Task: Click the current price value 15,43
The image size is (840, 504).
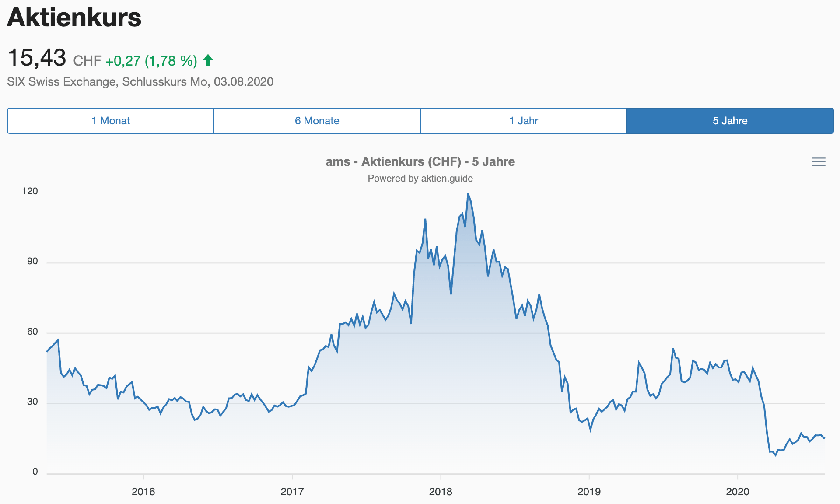Action: [x=37, y=58]
